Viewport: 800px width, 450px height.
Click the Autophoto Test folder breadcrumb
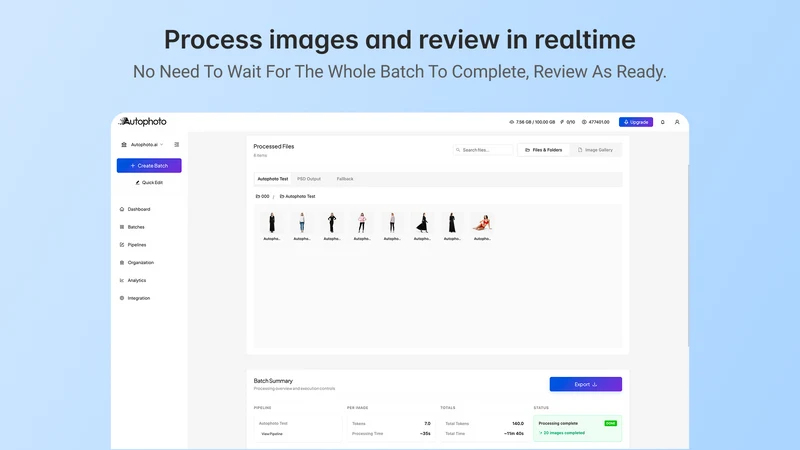(x=297, y=196)
